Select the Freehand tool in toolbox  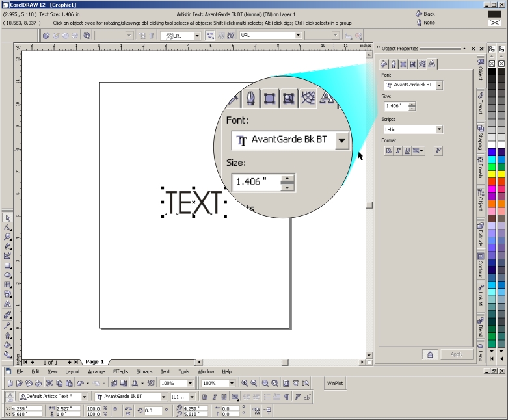(x=7, y=246)
